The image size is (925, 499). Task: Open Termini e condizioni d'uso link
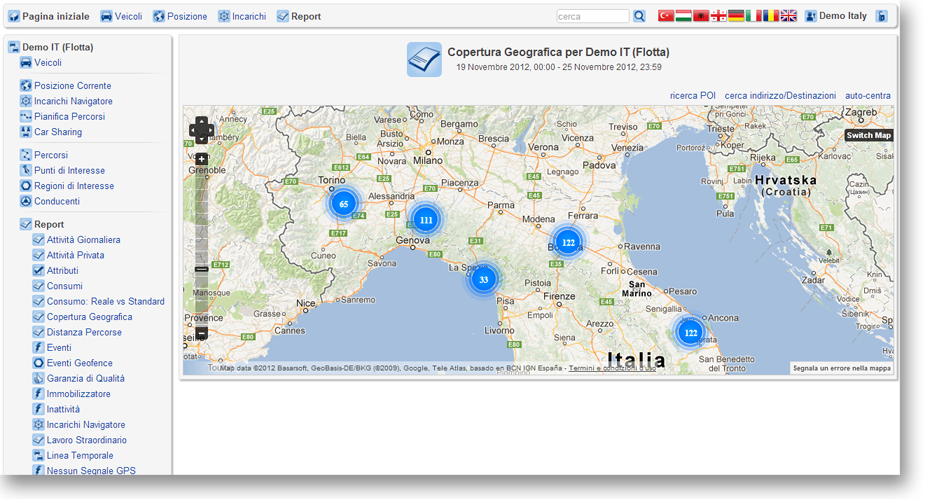click(612, 368)
